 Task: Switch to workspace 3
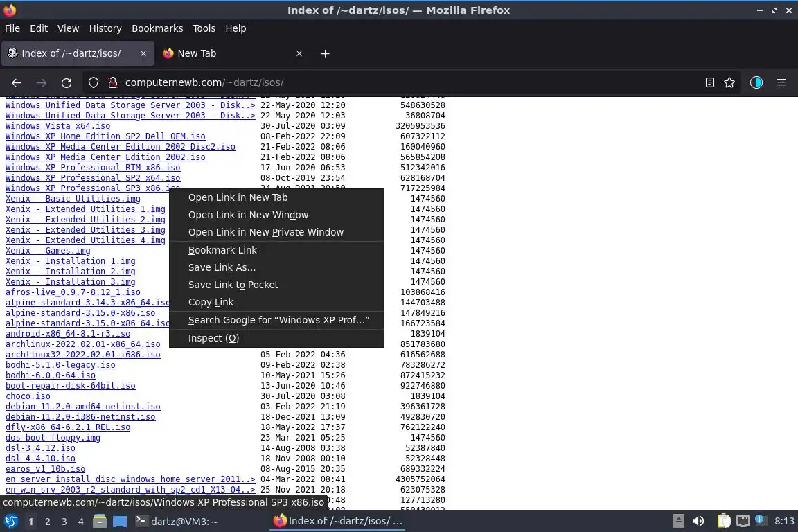pyautogui.click(x=64, y=522)
